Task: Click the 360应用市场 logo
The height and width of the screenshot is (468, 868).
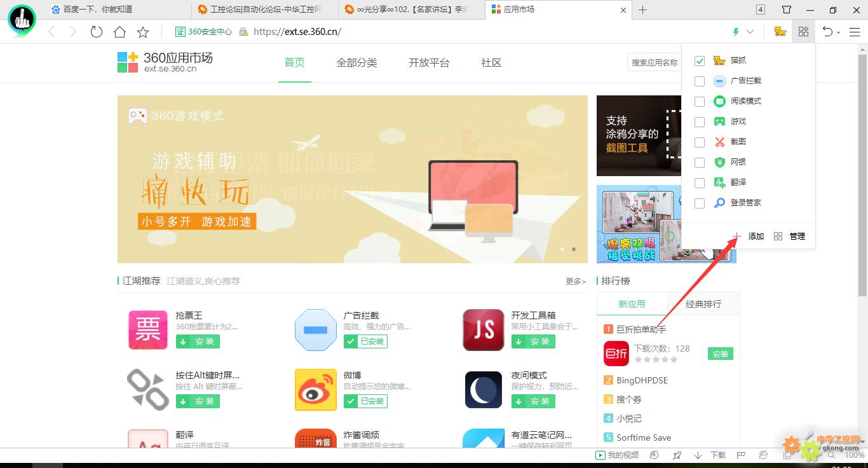Action: (165, 62)
